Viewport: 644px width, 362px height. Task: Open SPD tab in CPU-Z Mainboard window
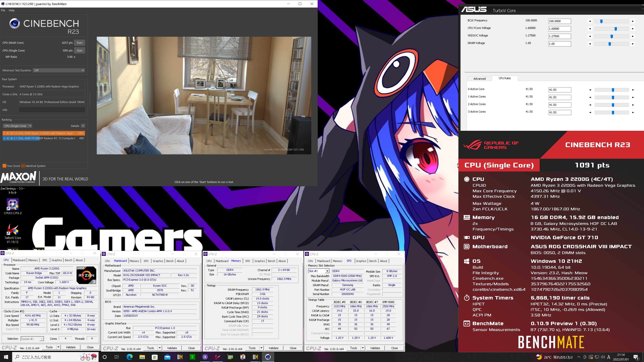click(x=146, y=261)
